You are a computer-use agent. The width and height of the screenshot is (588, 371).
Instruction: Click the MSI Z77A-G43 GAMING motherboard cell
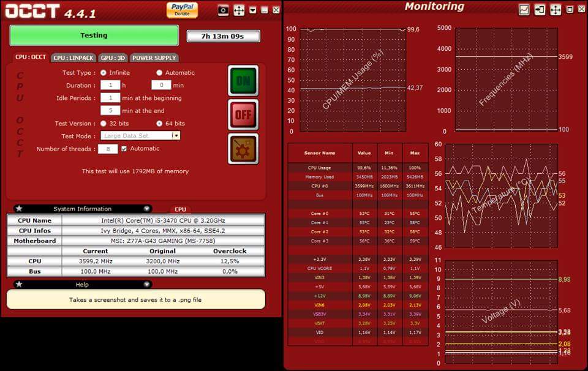click(163, 241)
